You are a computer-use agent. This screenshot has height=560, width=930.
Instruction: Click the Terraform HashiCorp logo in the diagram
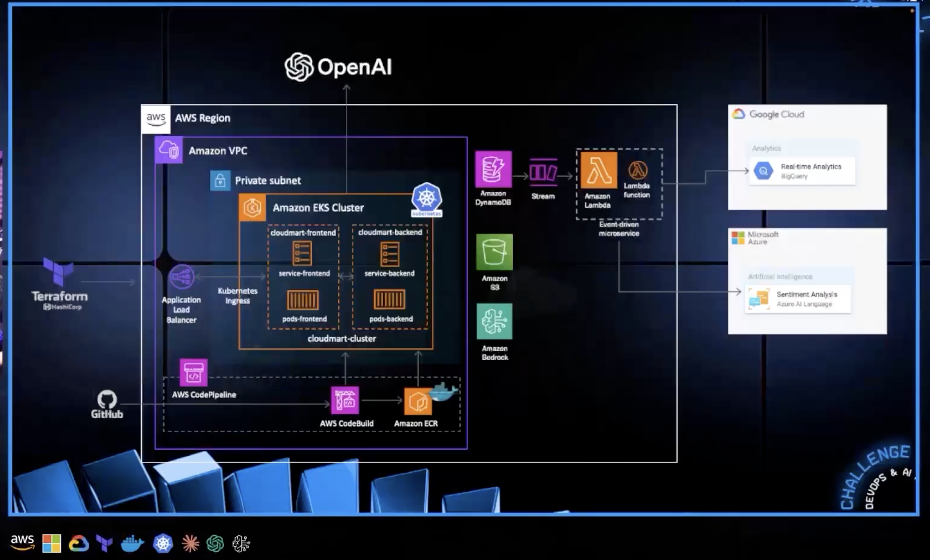pyautogui.click(x=60, y=284)
